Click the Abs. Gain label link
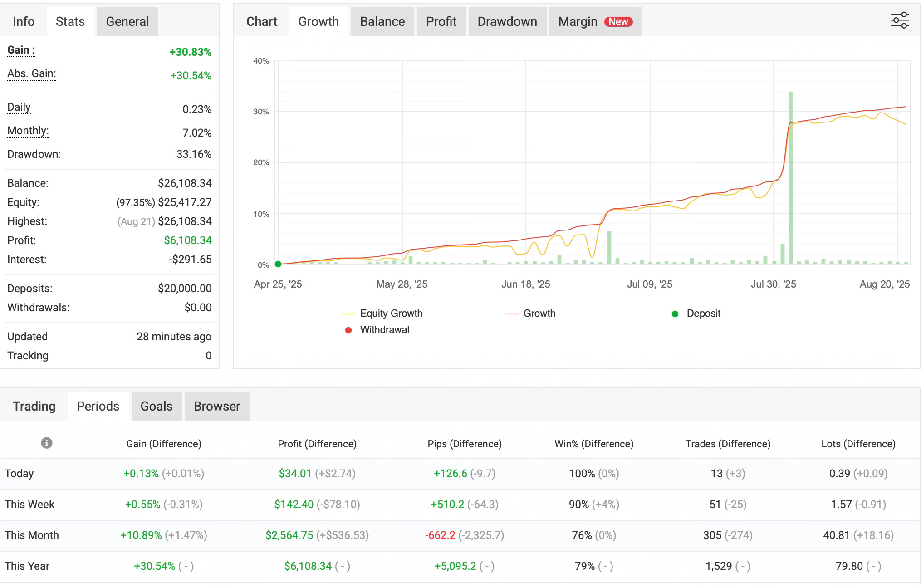This screenshot has height=588, width=921. click(31, 74)
